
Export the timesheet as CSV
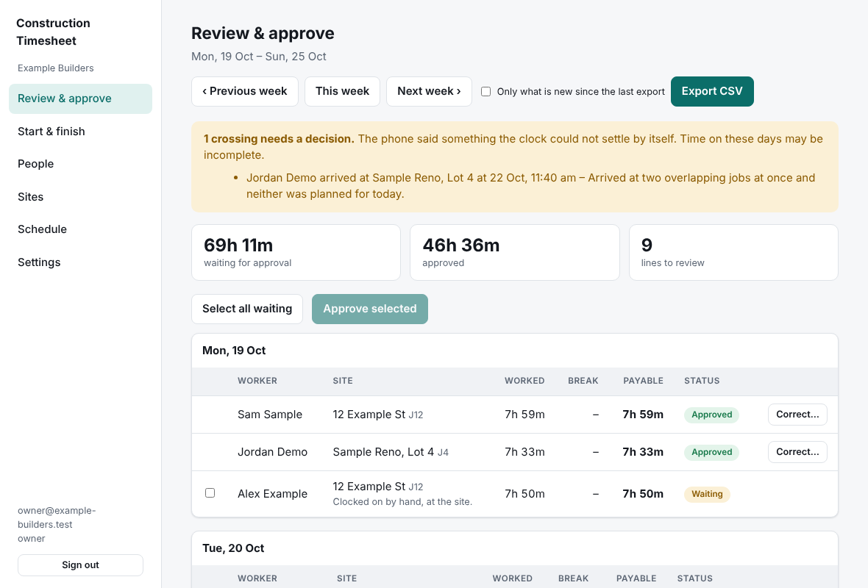[712, 91]
